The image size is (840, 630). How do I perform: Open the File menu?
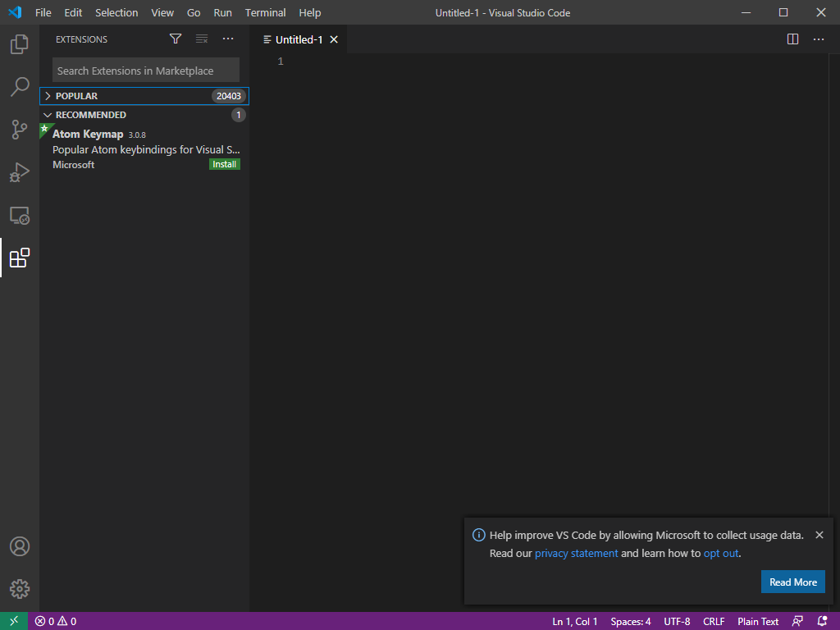click(x=43, y=13)
